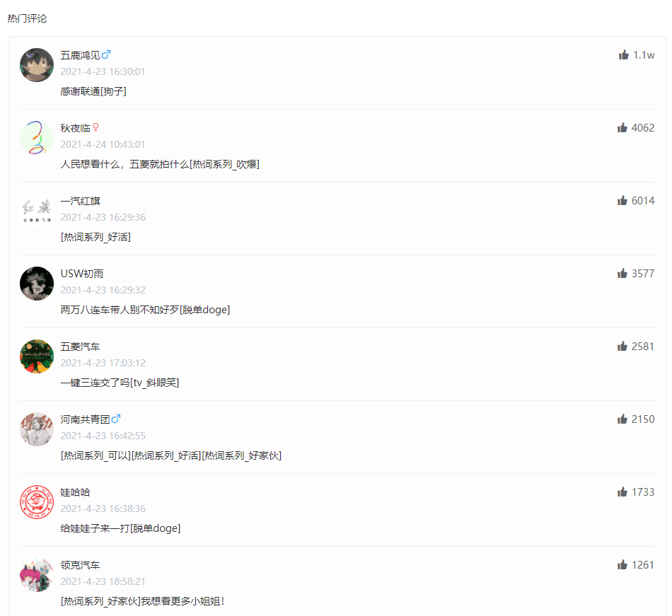Select the 热门评论 heading
This screenshot has height=616, width=672.
[27, 18]
